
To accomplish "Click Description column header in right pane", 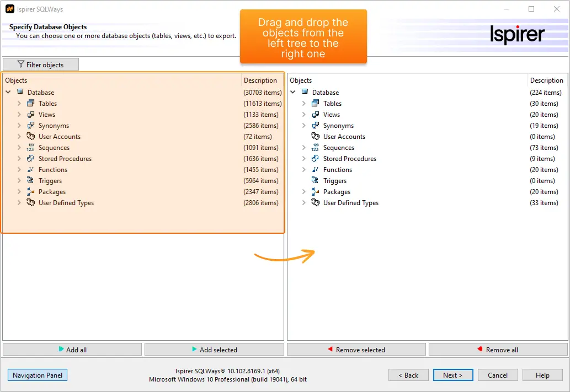I will pyautogui.click(x=547, y=80).
